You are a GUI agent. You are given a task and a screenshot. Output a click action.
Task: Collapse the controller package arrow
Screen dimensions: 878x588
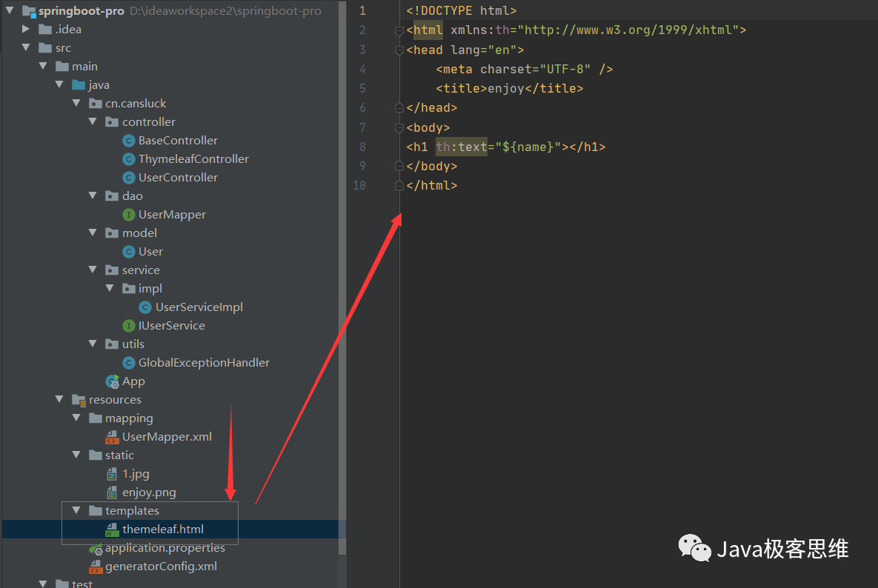[x=93, y=121]
